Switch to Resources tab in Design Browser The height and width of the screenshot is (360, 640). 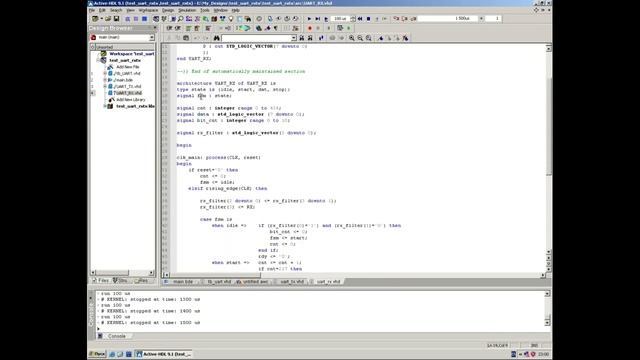click(141, 281)
